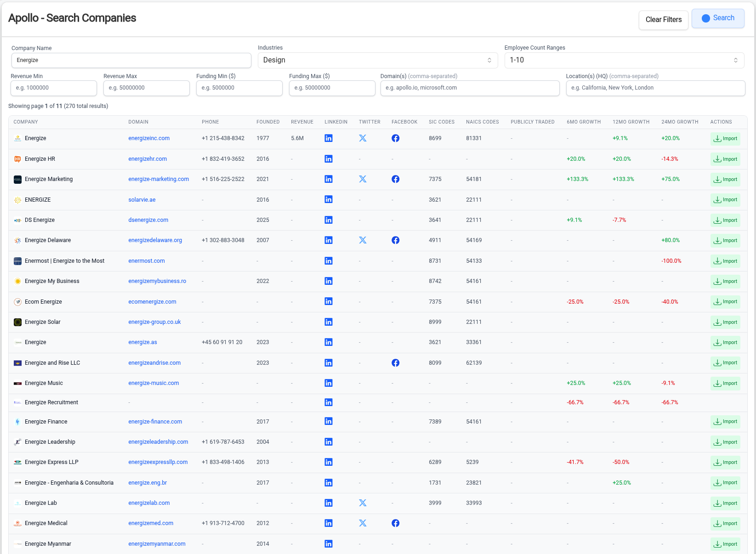Expand the Industries dropdown showing Design

pyautogui.click(x=377, y=60)
